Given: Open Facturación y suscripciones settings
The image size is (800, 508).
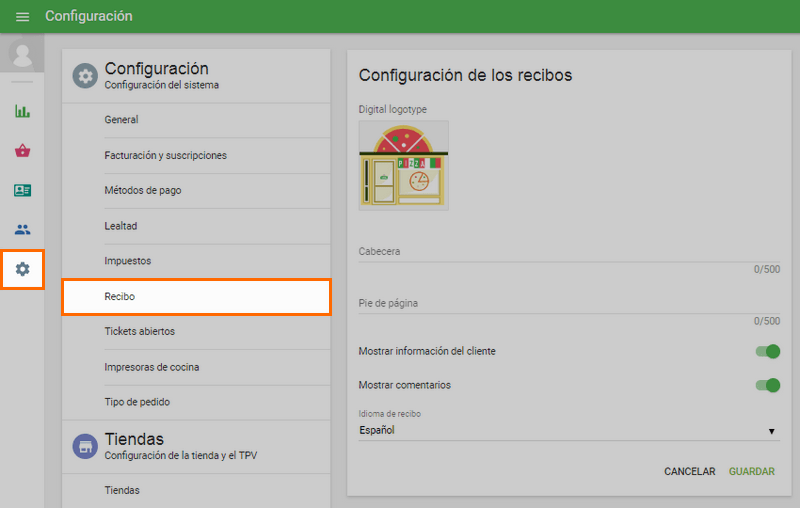Looking at the screenshot, I should coord(196,156).
